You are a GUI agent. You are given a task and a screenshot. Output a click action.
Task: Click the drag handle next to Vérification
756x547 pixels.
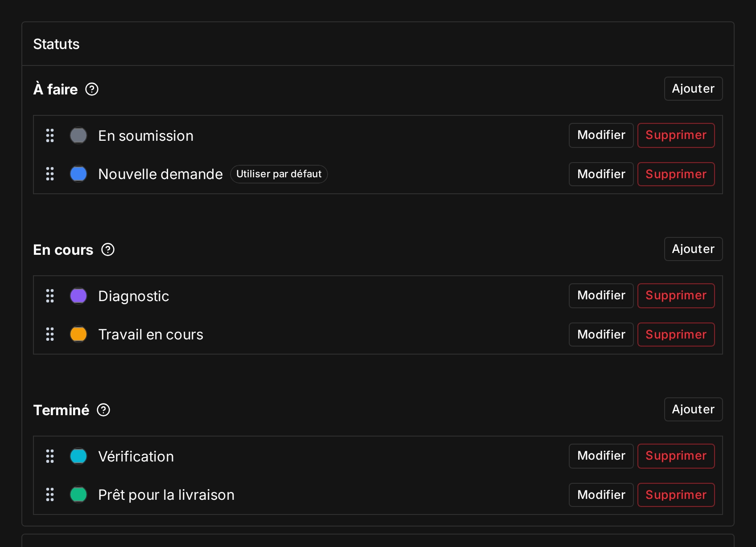50,456
